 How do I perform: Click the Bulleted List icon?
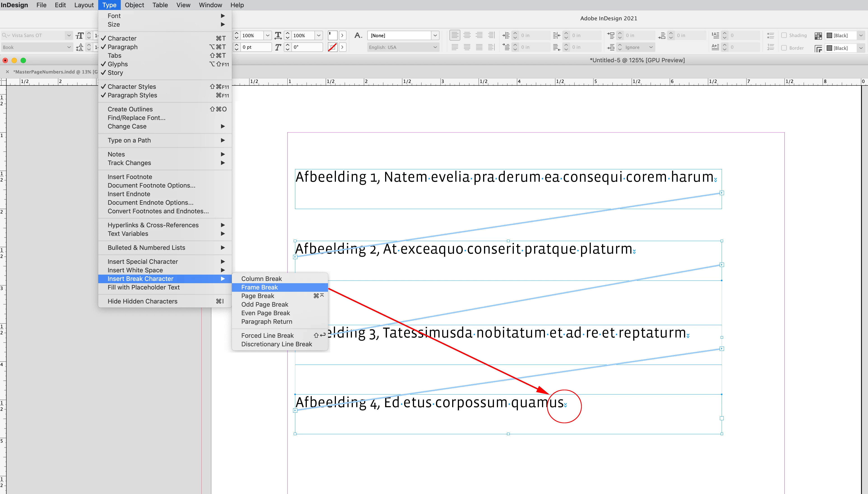click(x=770, y=35)
